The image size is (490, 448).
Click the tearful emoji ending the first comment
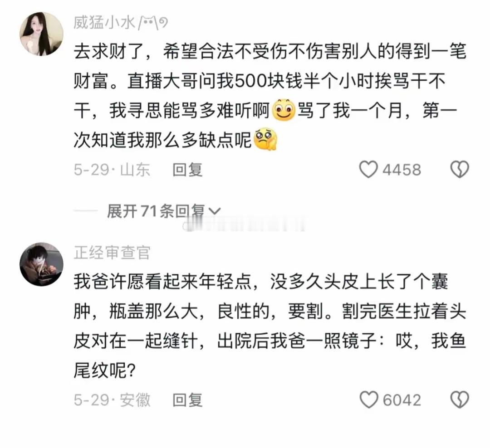point(265,139)
